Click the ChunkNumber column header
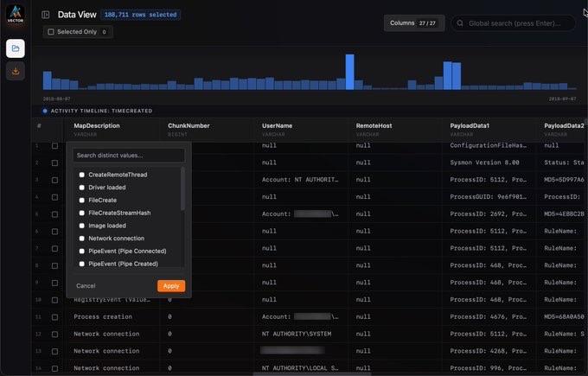The width and height of the screenshot is (588, 376). [189, 125]
